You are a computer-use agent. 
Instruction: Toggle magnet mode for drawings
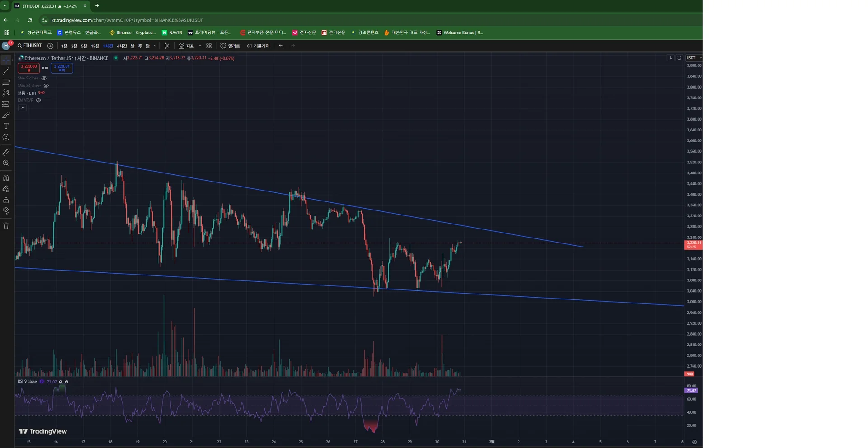click(6, 178)
